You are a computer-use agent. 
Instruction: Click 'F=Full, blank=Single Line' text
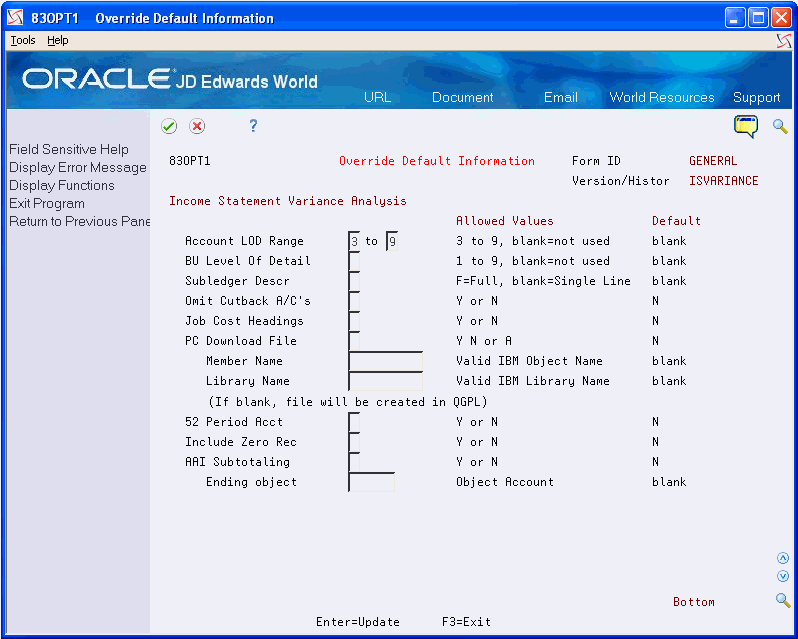543,281
